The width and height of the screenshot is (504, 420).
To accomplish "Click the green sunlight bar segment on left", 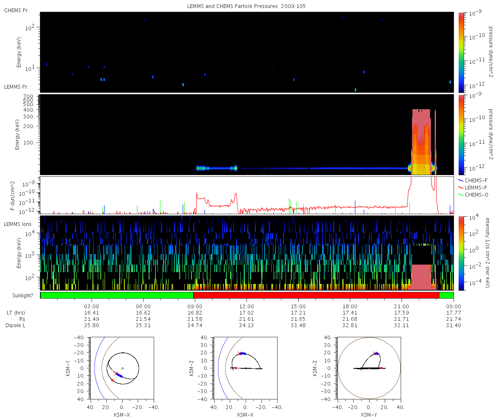I will click(x=117, y=295).
